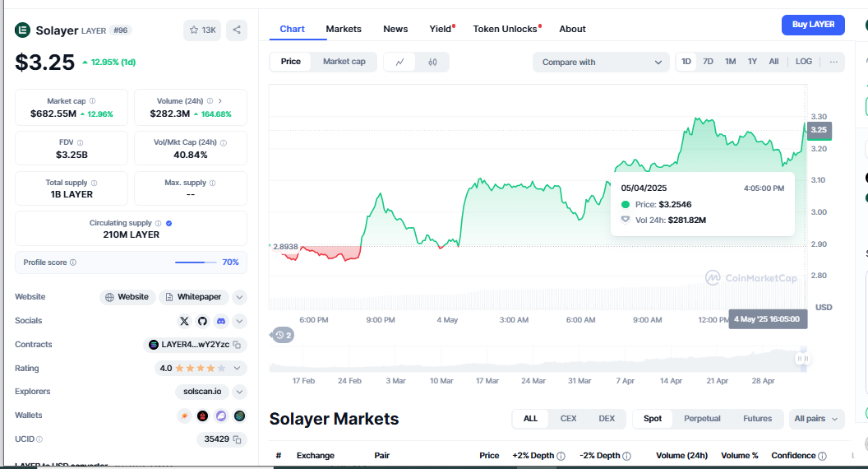
Task: Open Volume (24h) details arrow
Action: pos(219,101)
